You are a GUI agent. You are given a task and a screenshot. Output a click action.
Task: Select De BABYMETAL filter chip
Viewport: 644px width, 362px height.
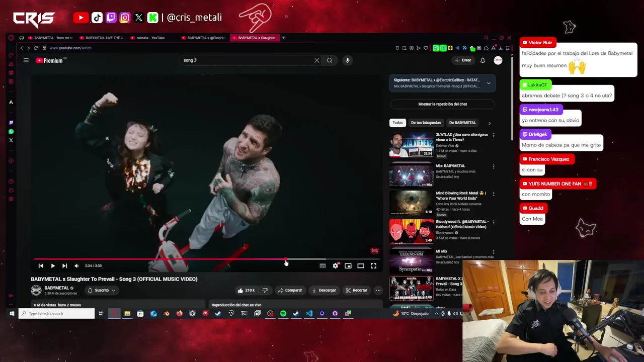click(462, 123)
